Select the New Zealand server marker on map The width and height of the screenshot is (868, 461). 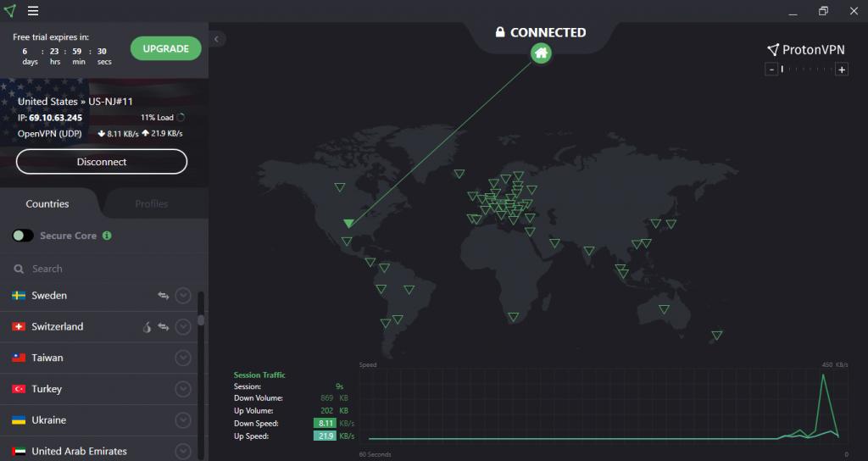coord(717,336)
